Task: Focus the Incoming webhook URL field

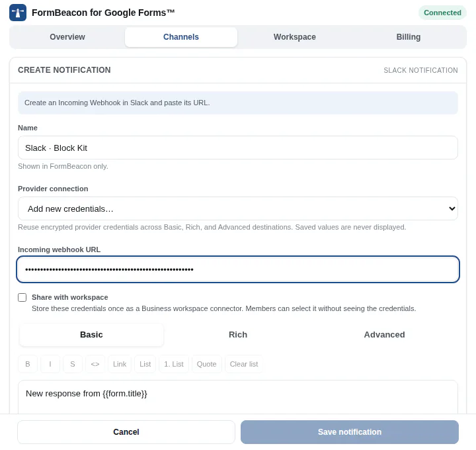Action: (x=238, y=269)
